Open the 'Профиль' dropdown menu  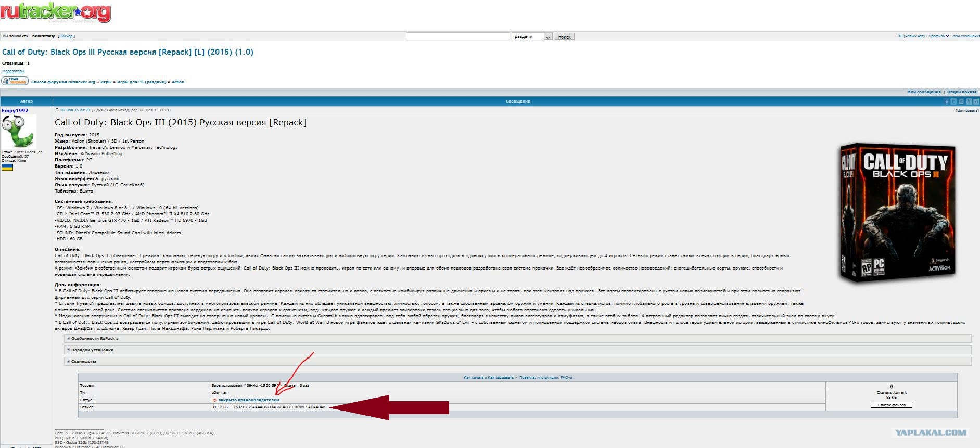click(x=938, y=36)
